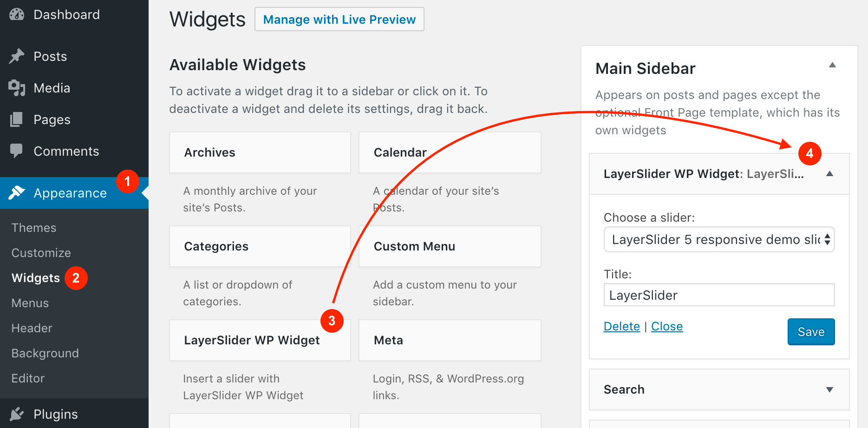Click the WordPress Widgets heading area

point(207,19)
